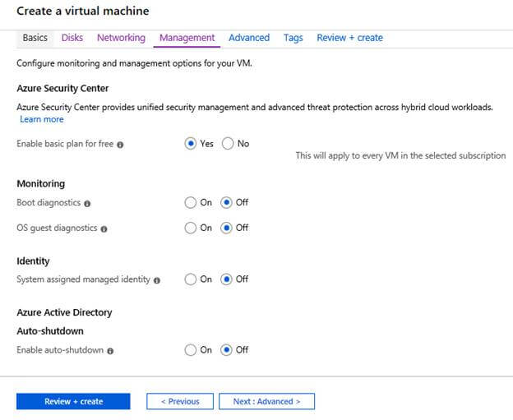Viewport: 513px width, 420px height.
Task: Click 'This will apply to every VM' note
Action: (x=401, y=155)
